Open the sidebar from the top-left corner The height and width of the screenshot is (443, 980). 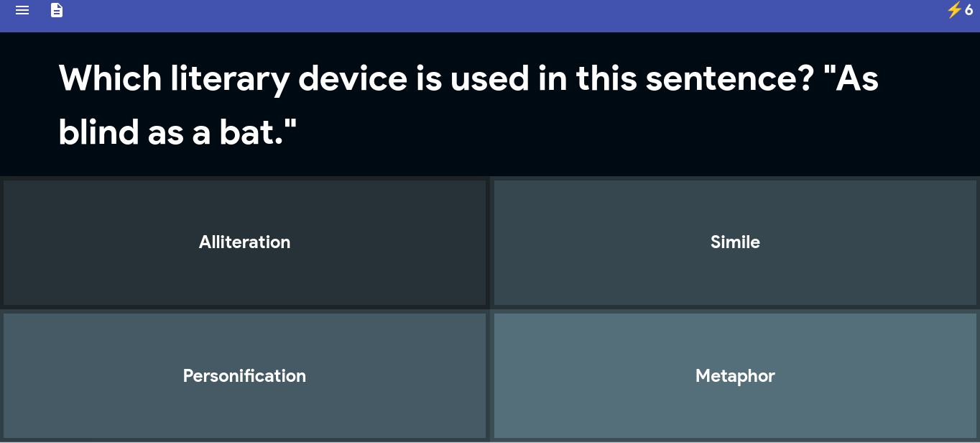pyautogui.click(x=22, y=10)
